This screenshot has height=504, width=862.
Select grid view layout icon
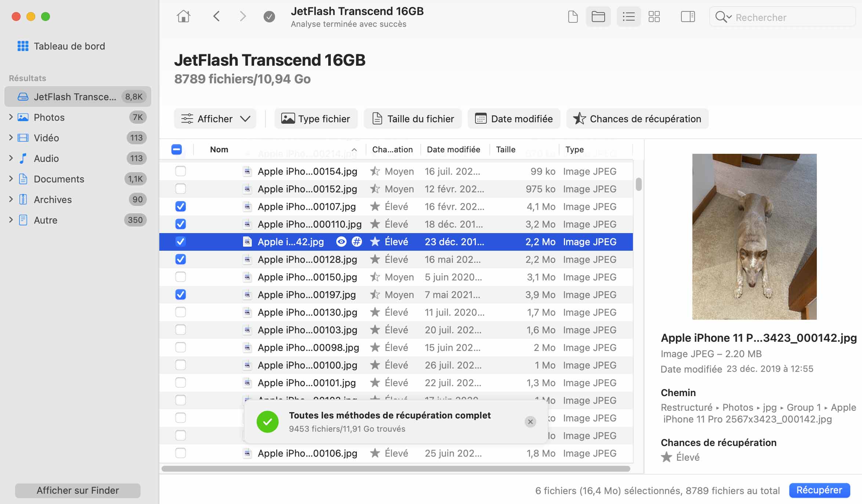[x=654, y=17]
